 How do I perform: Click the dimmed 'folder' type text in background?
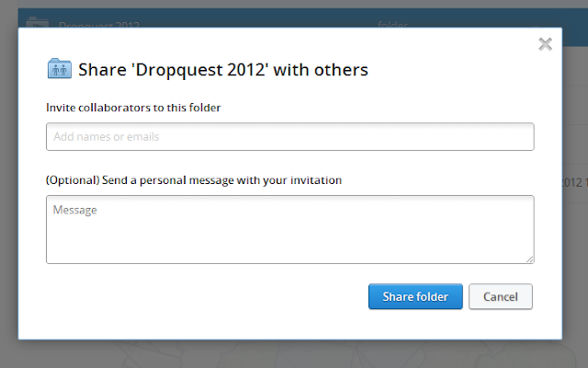[392, 25]
